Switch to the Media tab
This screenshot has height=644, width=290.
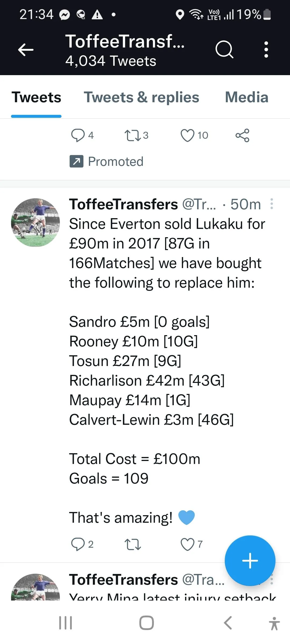pos(247,97)
